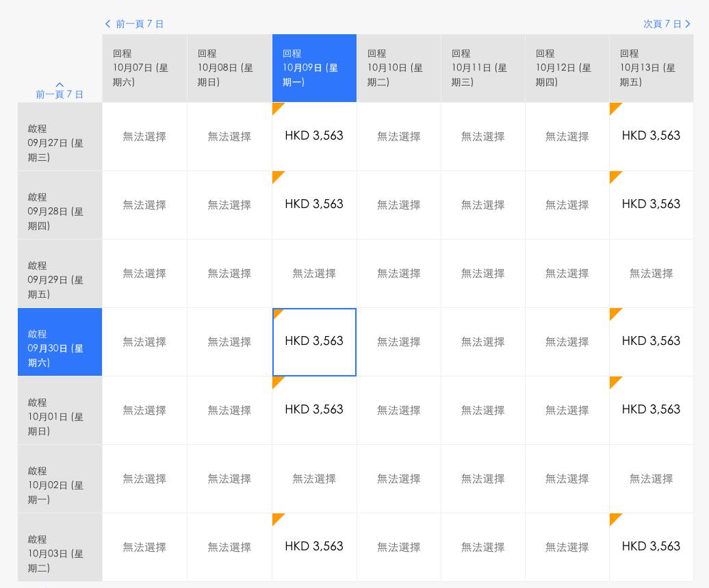The image size is (709, 588).
Task: Choose HKD 3,563 fare for 09月28日 to 10月09日
Action: [x=314, y=205]
